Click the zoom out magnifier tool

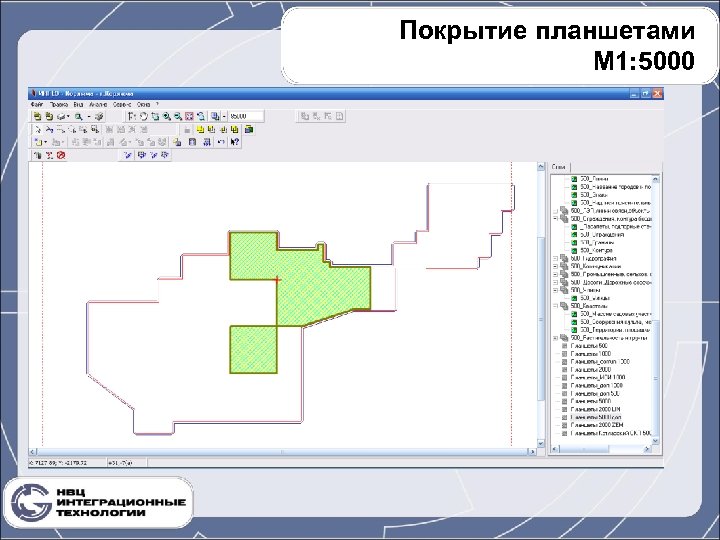tap(178, 117)
